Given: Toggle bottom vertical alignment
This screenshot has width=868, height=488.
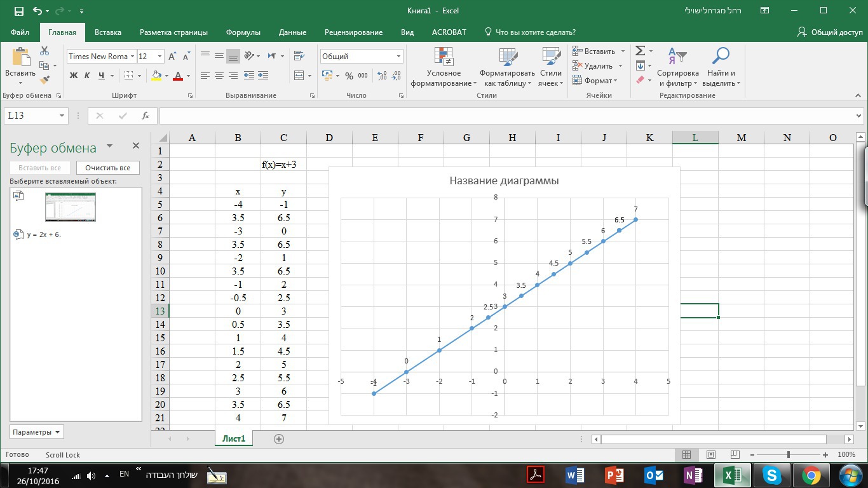Looking at the screenshot, I should coord(233,56).
